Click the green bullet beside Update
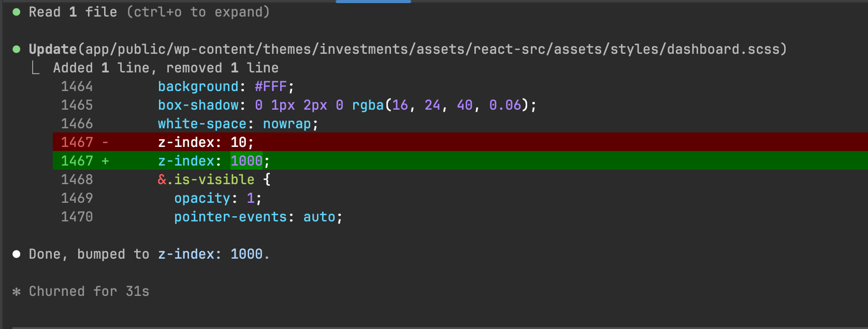This screenshot has width=868, height=329. pos(17,49)
